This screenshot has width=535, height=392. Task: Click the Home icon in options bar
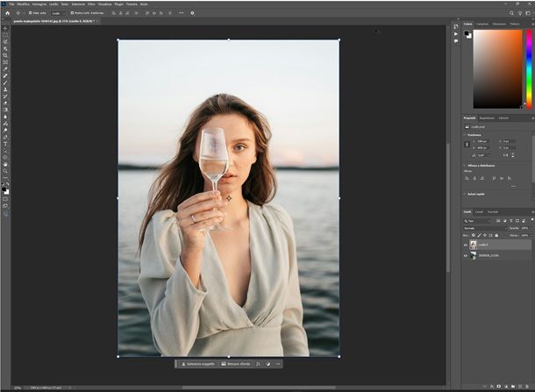pos(8,13)
